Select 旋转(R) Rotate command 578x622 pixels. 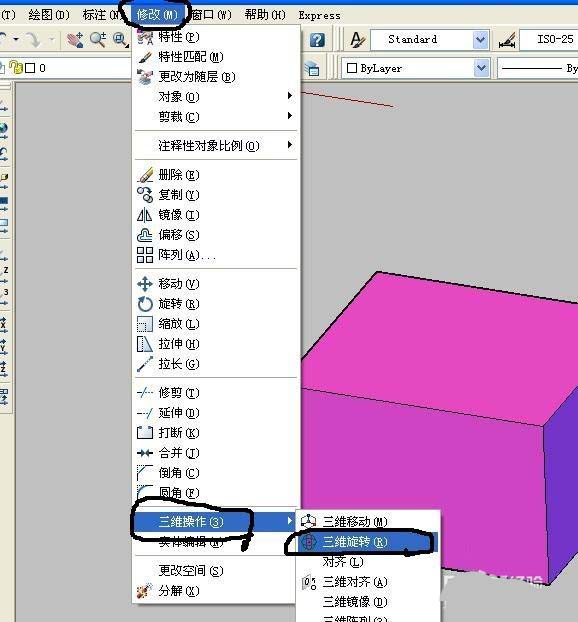tap(216, 304)
